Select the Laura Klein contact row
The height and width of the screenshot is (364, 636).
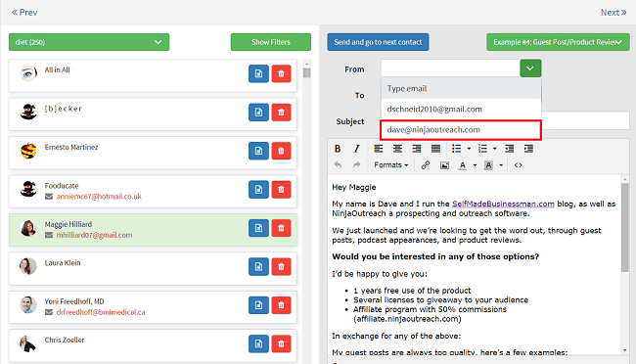[153, 268]
